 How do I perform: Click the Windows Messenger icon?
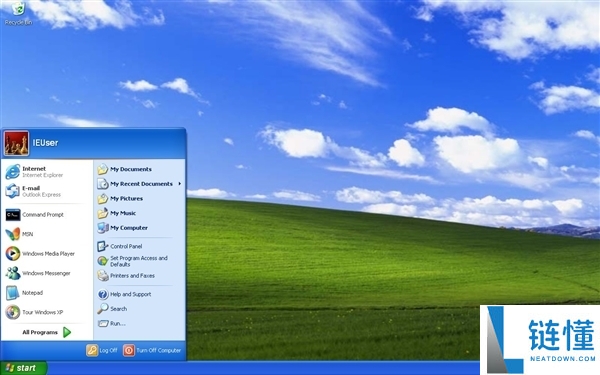(13, 273)
